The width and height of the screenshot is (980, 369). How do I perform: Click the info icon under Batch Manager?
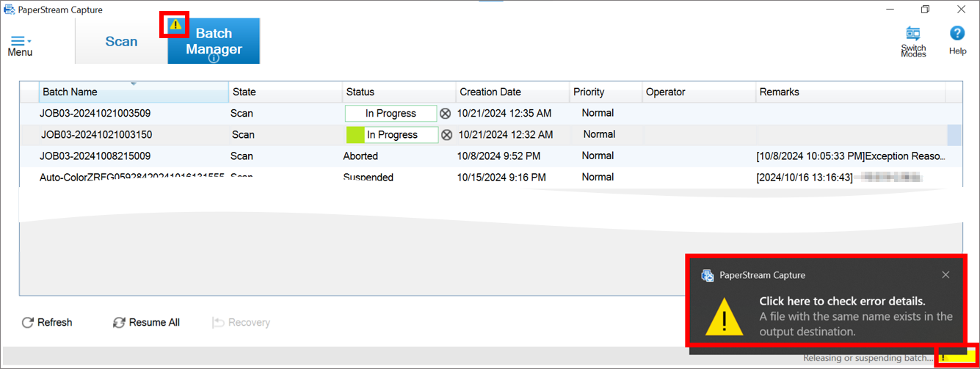[x=214, y=59]
